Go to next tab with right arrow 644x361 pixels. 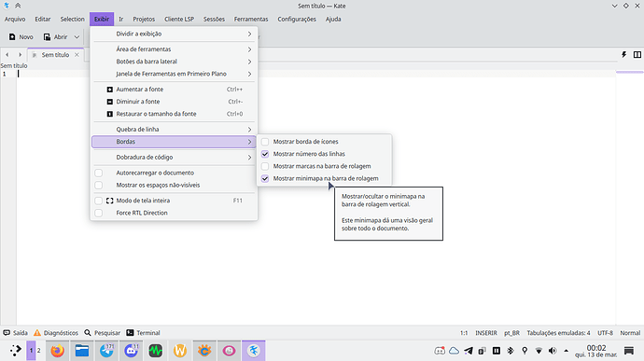point(20,55)
